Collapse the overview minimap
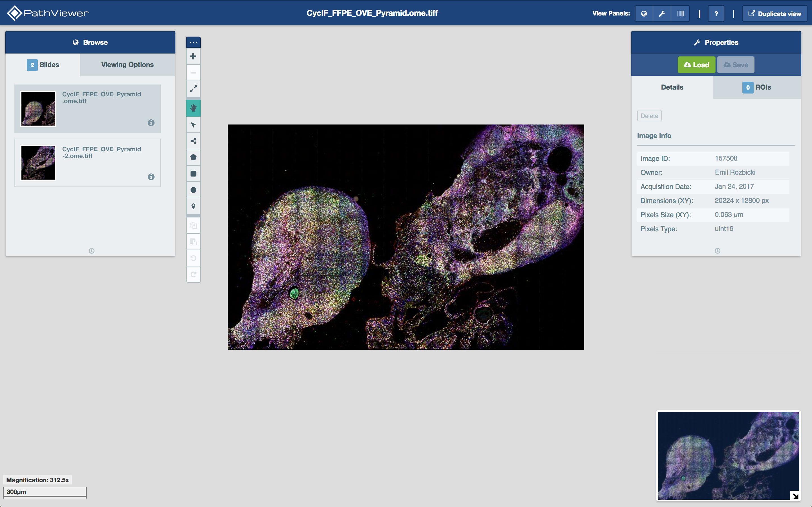The image size is (812, 507). point(795,495)
